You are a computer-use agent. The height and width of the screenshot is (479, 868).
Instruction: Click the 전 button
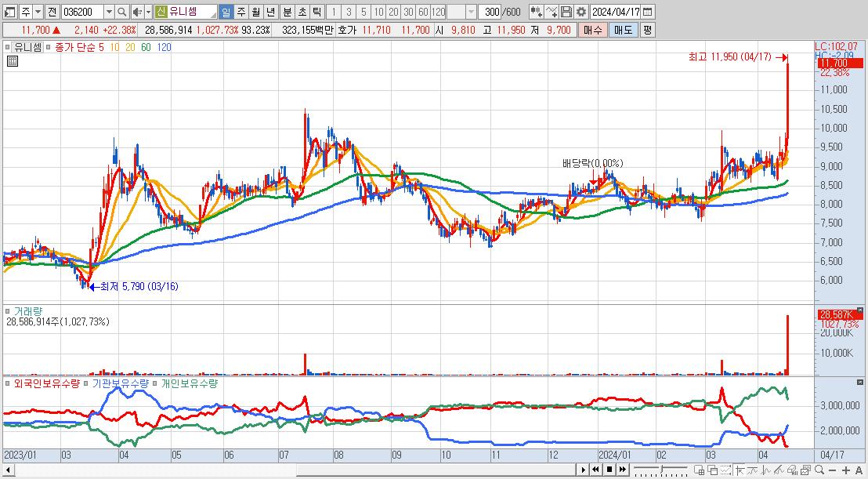(52, 12)
